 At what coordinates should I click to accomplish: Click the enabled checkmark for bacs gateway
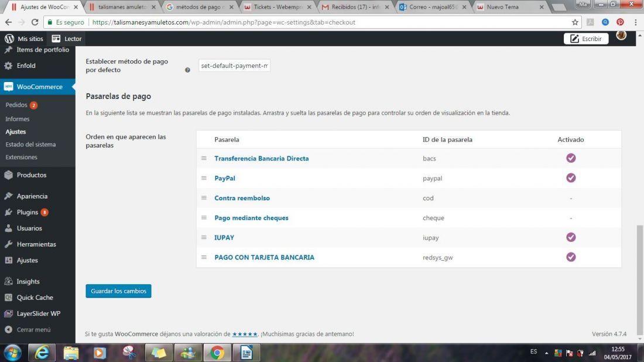[x=571, y=158]
